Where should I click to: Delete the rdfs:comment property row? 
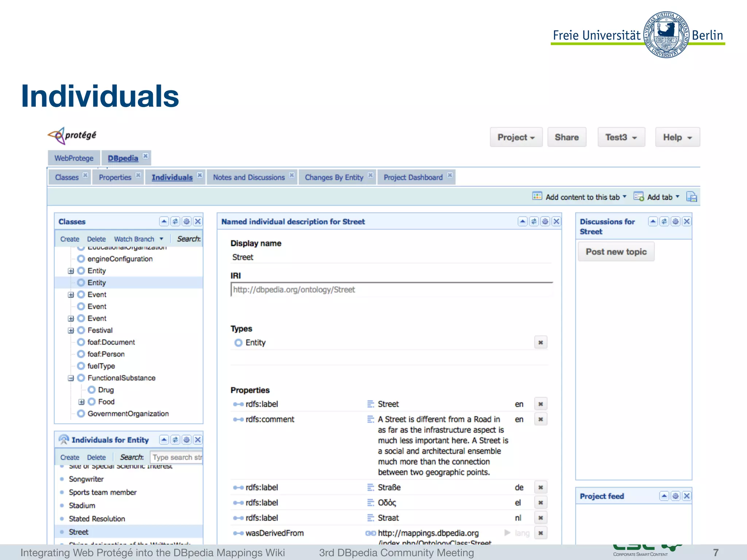[x=541, y=419]
